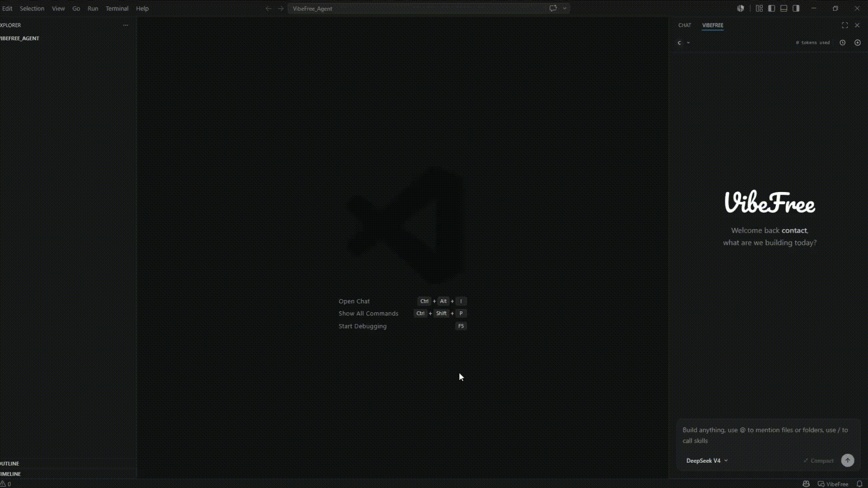Open the Go menu
This screenshot has width=868, height=488.
click(x=76, y=9)
